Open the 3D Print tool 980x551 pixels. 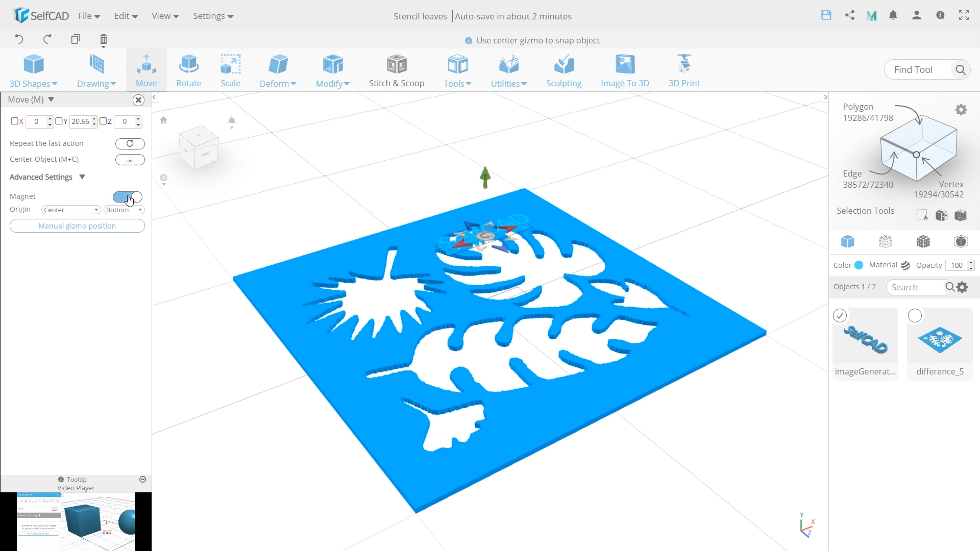click(x=684, y=71)
